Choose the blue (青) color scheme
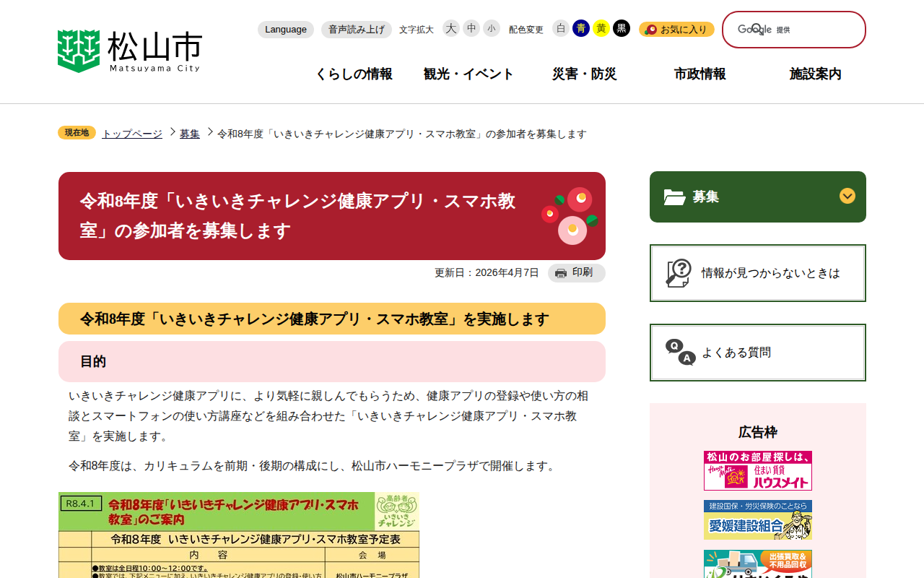This screenshot has height=578, width=924. pos(581,28)
